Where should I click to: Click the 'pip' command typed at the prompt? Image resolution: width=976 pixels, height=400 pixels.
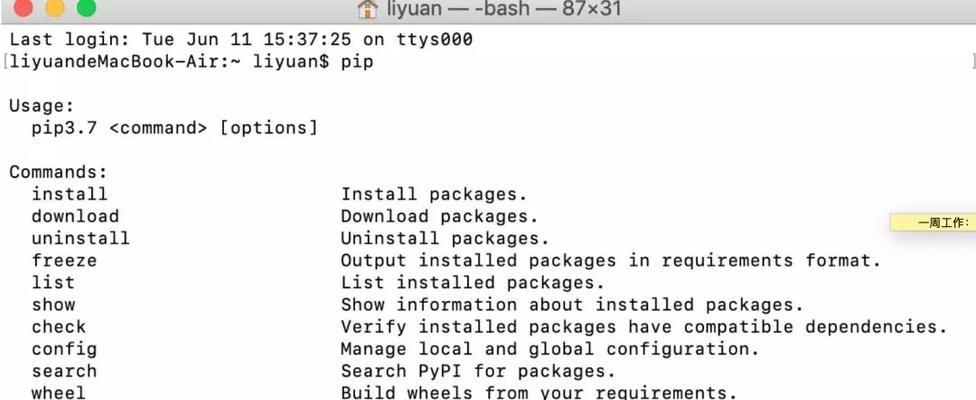click(x=357, y=62)
